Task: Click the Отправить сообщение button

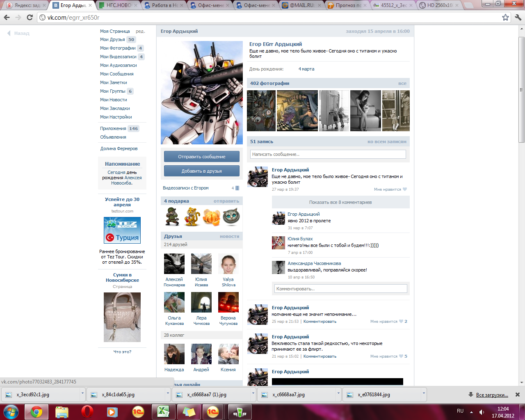Action: pos(202,157)
